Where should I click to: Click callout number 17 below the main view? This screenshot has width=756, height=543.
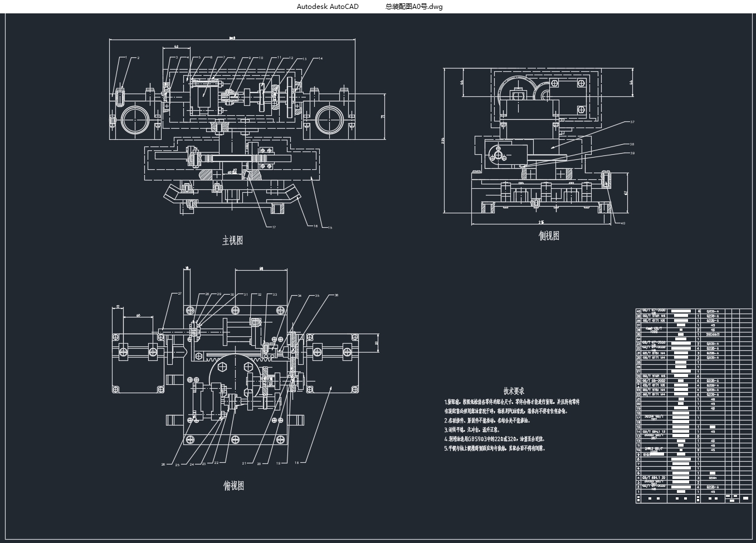pyautogui.click(x=274, y=227)
